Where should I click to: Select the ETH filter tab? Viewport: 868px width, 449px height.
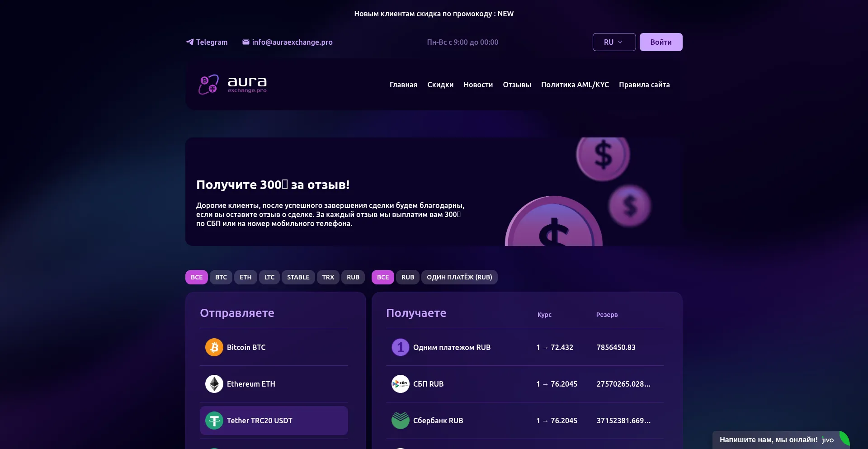pos(245,277)
